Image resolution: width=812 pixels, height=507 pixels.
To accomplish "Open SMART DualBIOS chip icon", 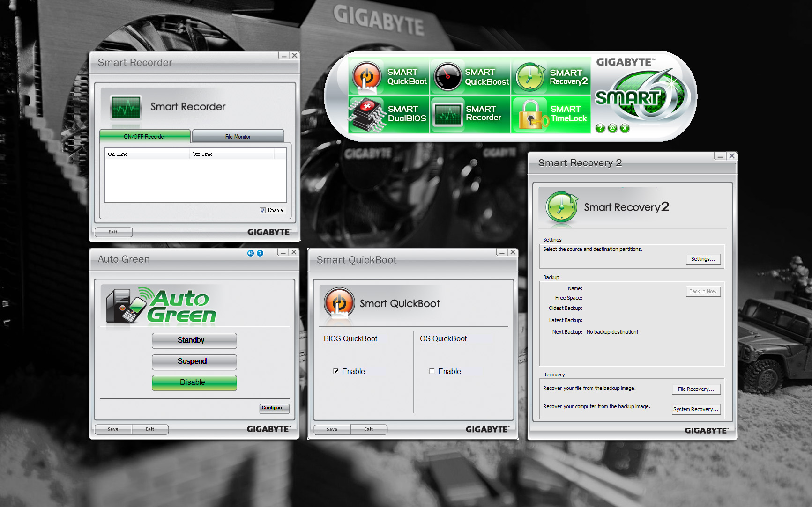I will point(367,114).
